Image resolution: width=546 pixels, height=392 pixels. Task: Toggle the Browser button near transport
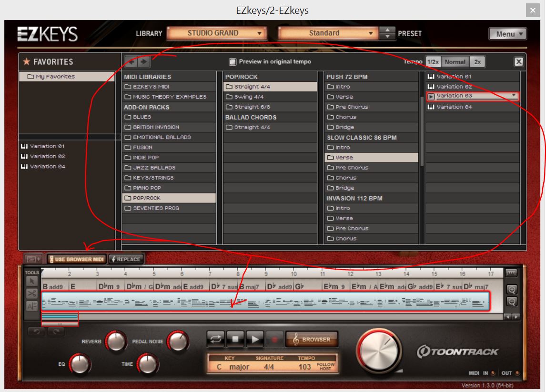312,339
